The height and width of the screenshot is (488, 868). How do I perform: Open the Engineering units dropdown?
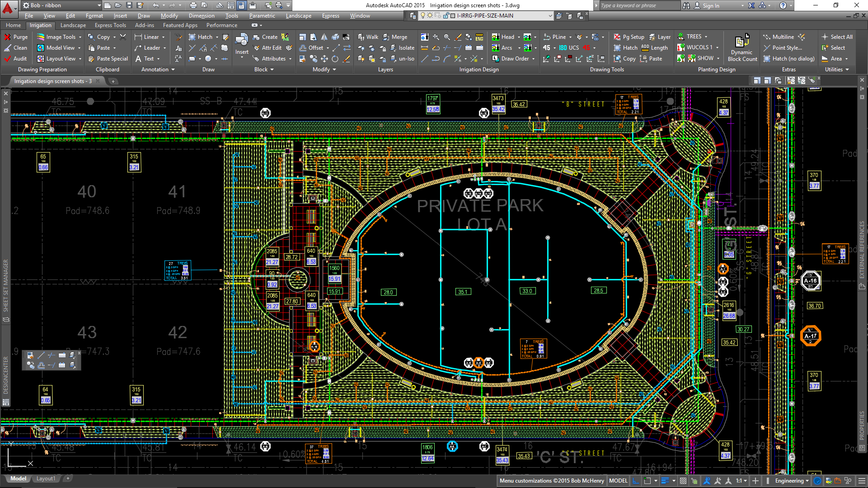click(792, 481)
